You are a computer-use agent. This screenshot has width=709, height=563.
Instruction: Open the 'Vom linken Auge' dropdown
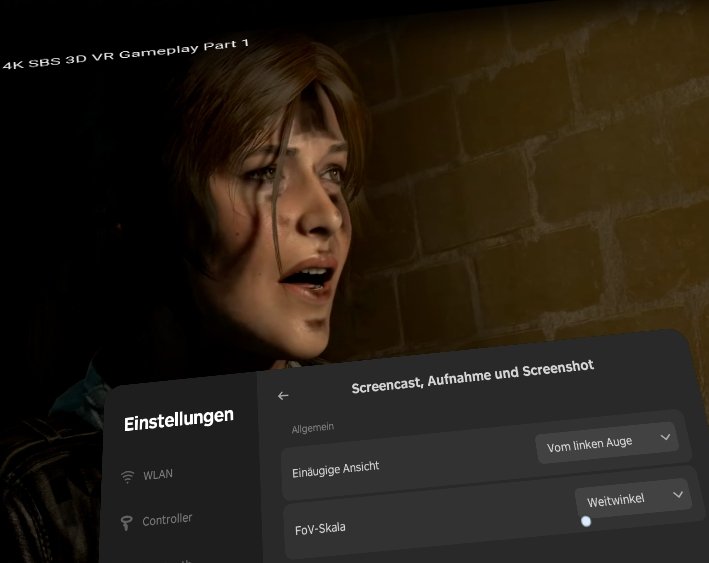click(607, 443)
